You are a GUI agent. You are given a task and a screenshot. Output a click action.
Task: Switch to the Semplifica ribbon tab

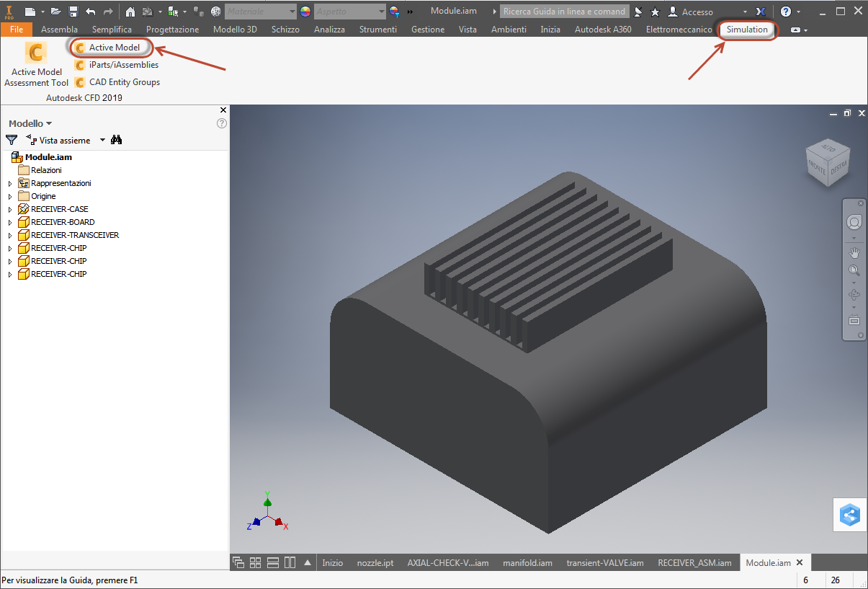point(112,30)
